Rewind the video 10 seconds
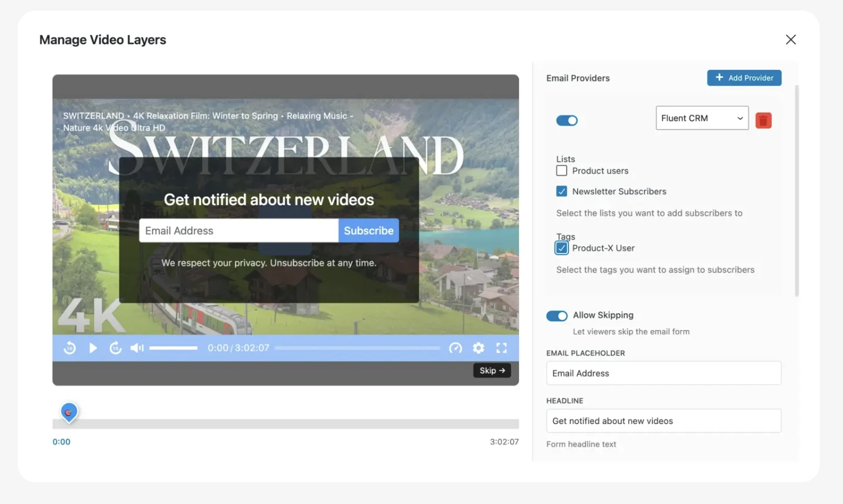Image resolution: width=843 pixels, height=504 pixels. click(70, 348)
